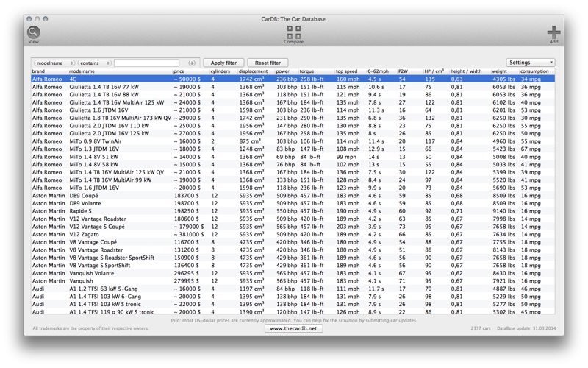Sort by height / width column header

coord(470,71)
